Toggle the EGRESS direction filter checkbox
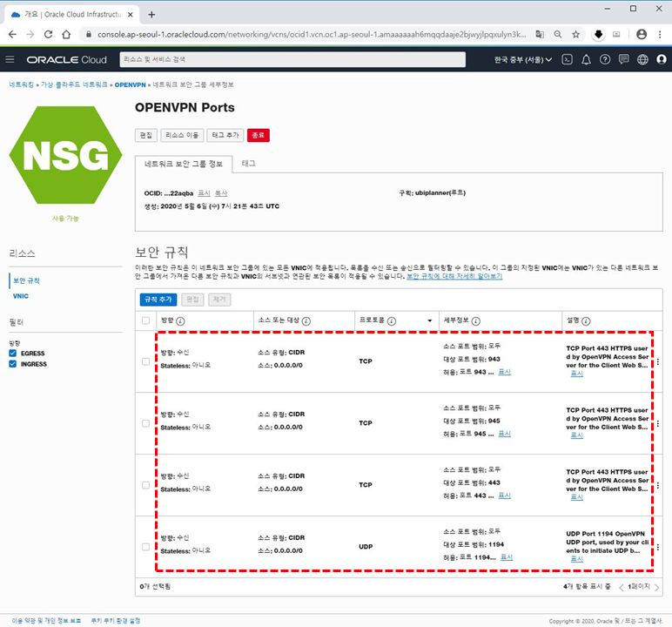672x627 pixels. coord(12,353)
